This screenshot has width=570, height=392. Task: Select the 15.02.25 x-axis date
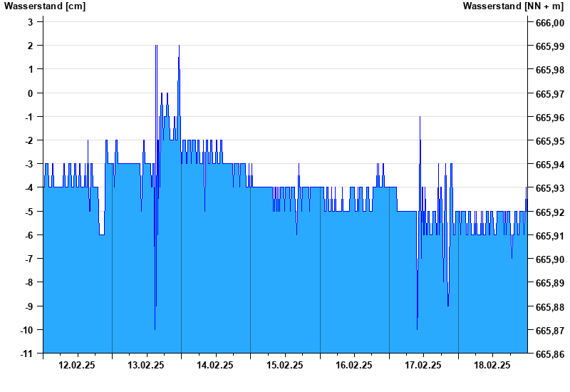(x=284, y=365)
